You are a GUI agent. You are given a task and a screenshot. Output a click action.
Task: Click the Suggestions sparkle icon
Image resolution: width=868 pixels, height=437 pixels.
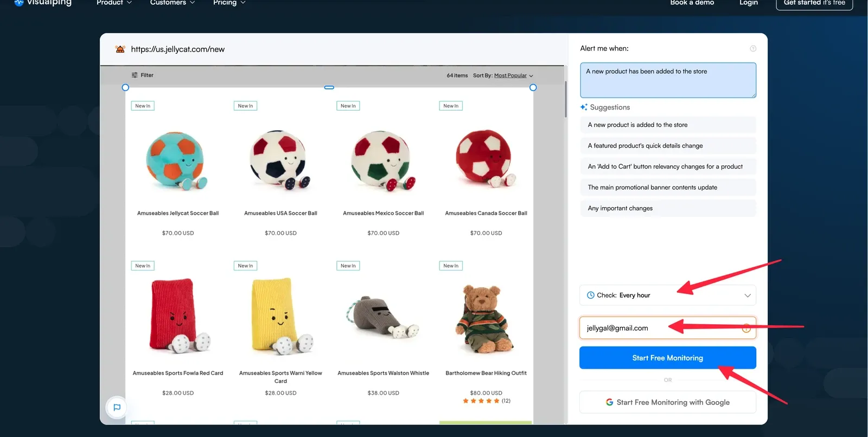pyautogui.click(x=584, y=107)
